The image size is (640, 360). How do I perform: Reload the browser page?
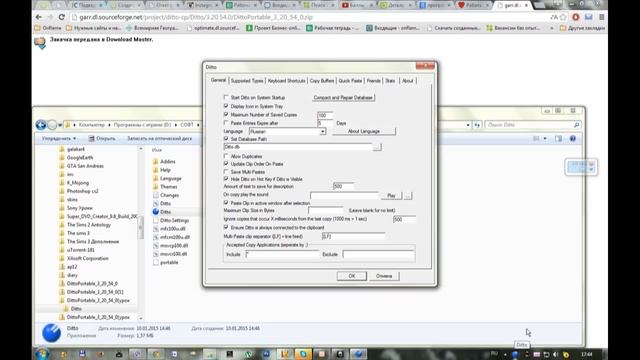62,17
